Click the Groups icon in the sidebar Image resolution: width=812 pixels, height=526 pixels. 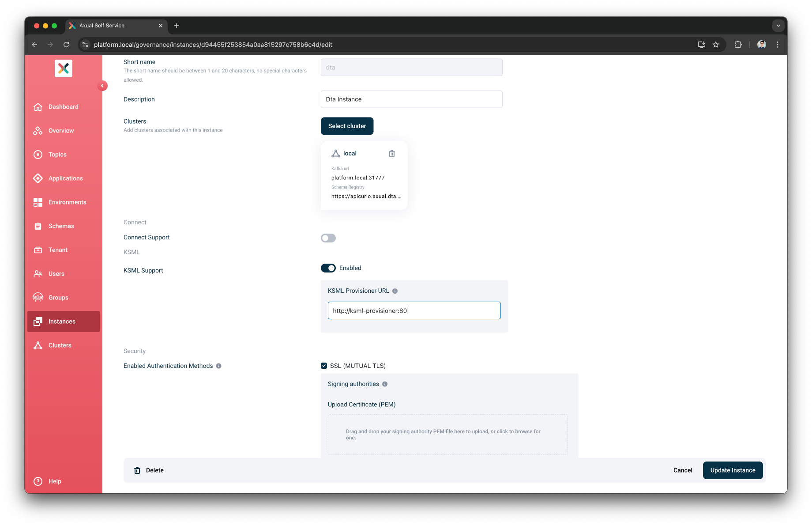38,298
